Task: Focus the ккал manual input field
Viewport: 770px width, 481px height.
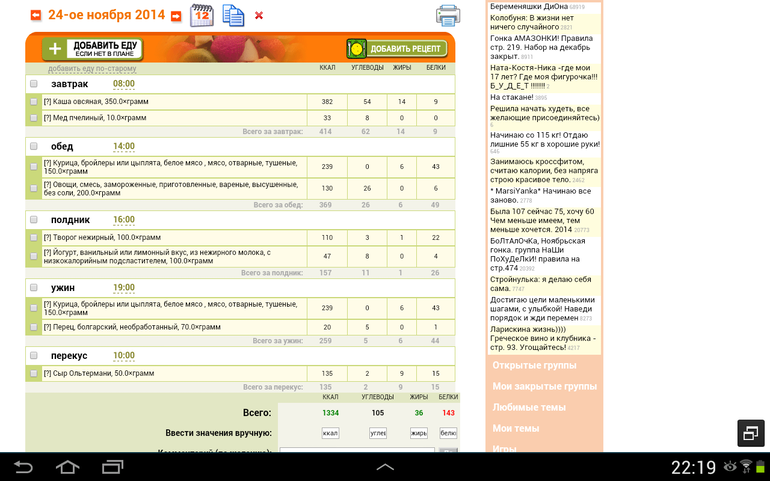Action: pyautogui.click(x=330, y=433)
